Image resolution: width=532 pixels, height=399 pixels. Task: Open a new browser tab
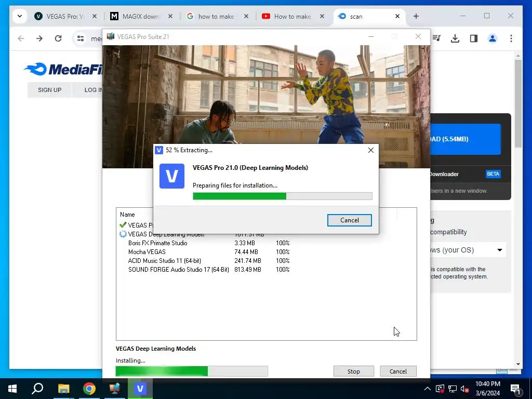416,16
